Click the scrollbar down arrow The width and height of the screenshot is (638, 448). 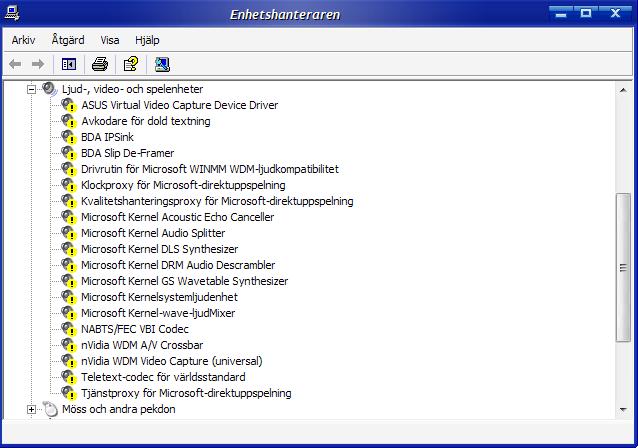(x=623, y=410)
